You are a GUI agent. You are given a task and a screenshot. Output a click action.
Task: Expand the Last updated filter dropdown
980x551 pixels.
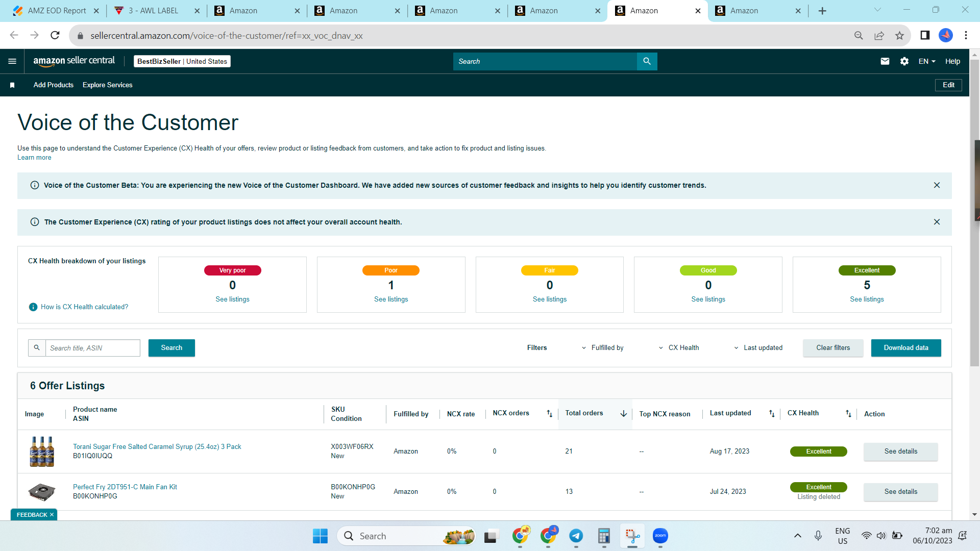point(758,348)
